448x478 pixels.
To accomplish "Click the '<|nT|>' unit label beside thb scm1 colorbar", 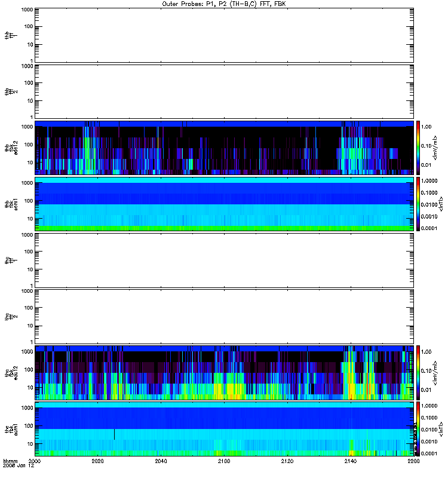I will (440, 204).
